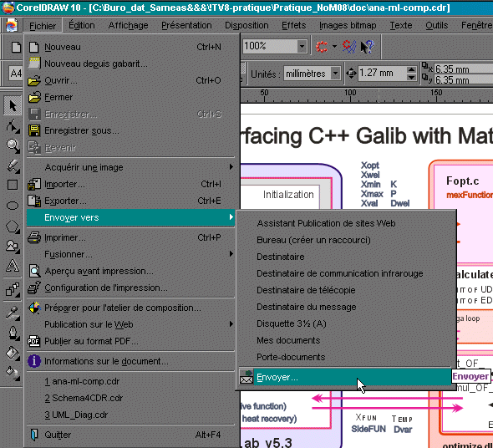Open the 100% zoom level dropdown
This screenshot has width=493, height=448.
(302, 47)
